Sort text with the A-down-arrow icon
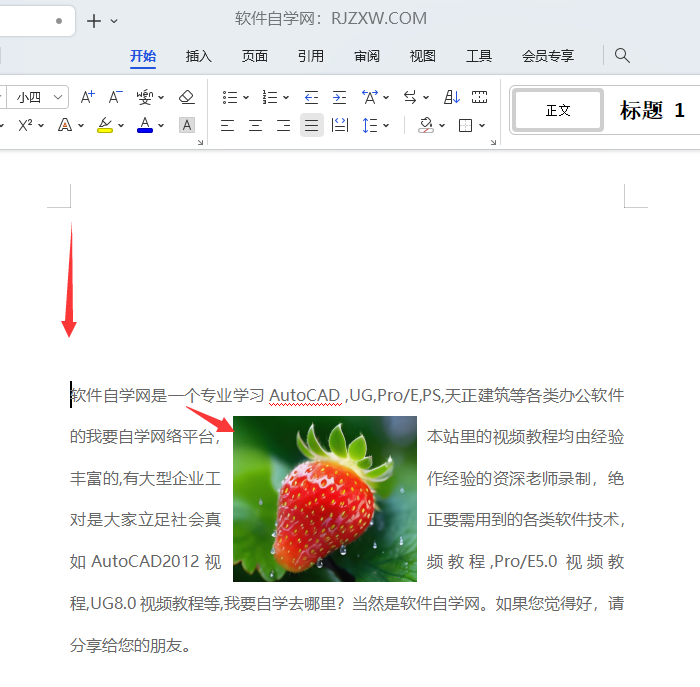This screenshot has height=687, width=700. pyautogui.click(x=451, y=97)
